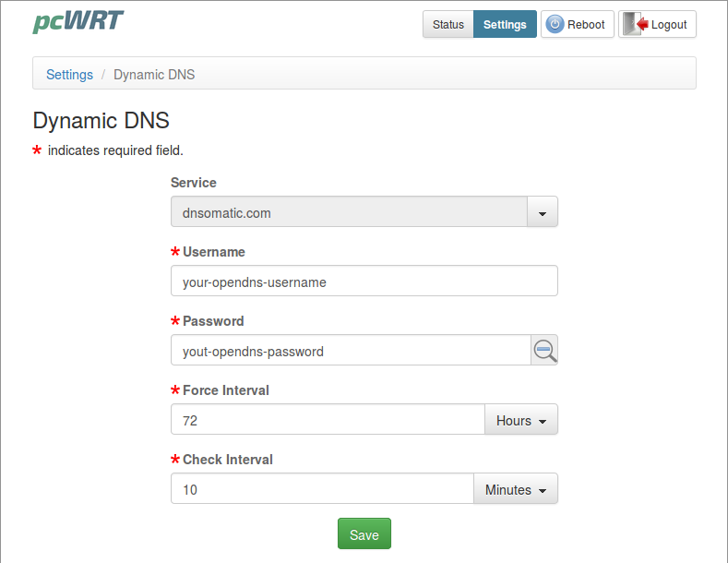
Task: Open the Status tab
Action: point(448,24)
